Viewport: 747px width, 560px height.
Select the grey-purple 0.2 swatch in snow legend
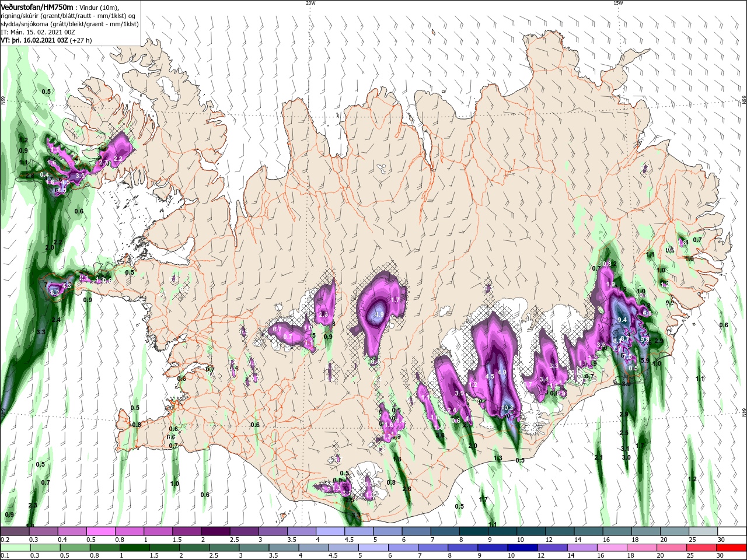(15, 531)
